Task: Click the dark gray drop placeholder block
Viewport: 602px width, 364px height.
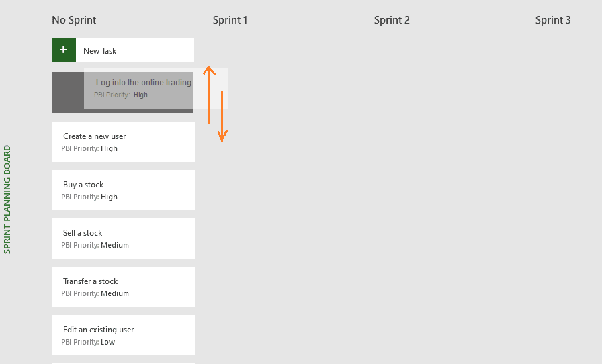Action: pos(68,93)
